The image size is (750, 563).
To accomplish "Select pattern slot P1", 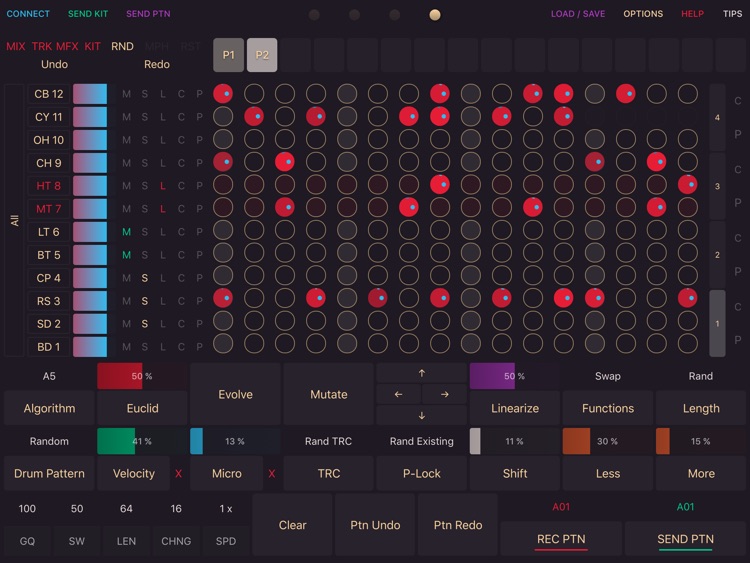I will pyautogui.click(x=229, y=55).
